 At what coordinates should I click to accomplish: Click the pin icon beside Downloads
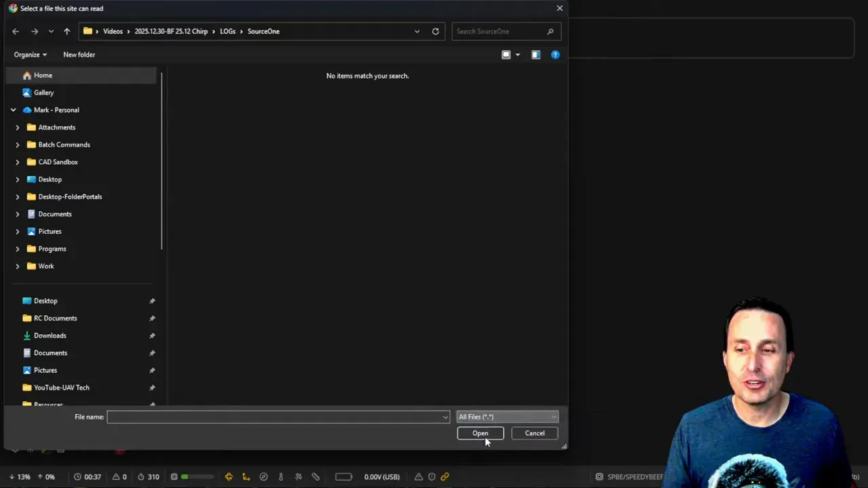click(x=152, y=335)
